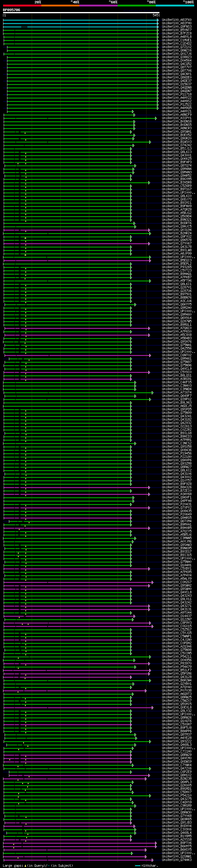Viewport: 197px width, 868px height.
Task: Select the query label BP095706
Action: (11, 10)
